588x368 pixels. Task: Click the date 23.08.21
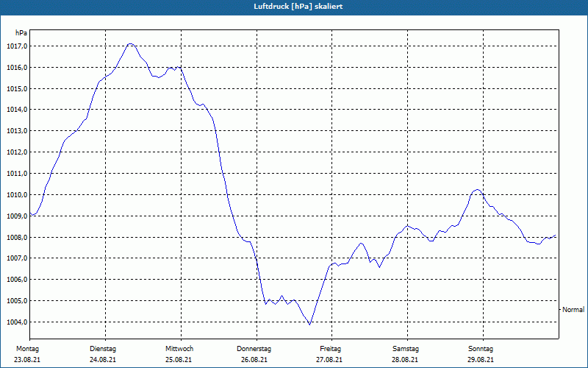tap(27, 360)
